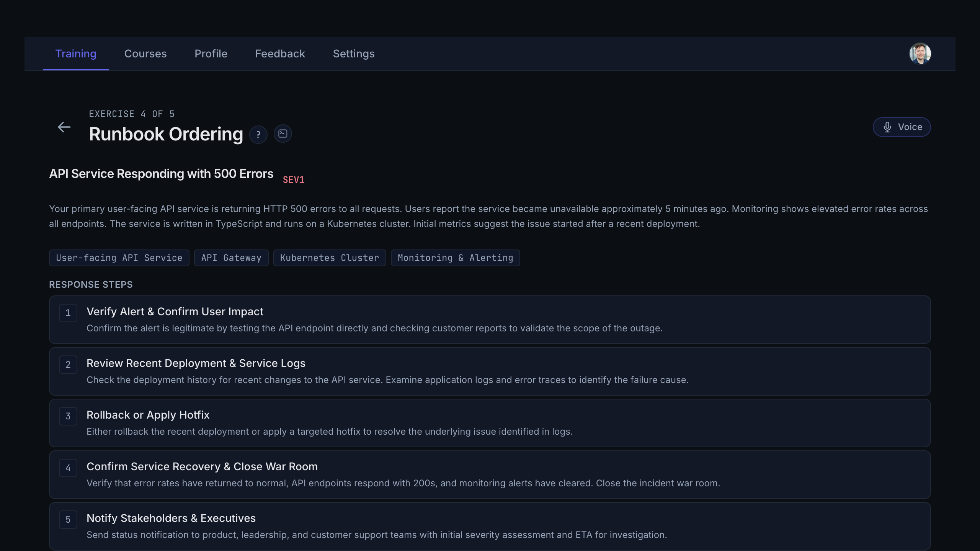980x551 pixels.
Task: Open the help question mark icon
Action: point(258,134)
